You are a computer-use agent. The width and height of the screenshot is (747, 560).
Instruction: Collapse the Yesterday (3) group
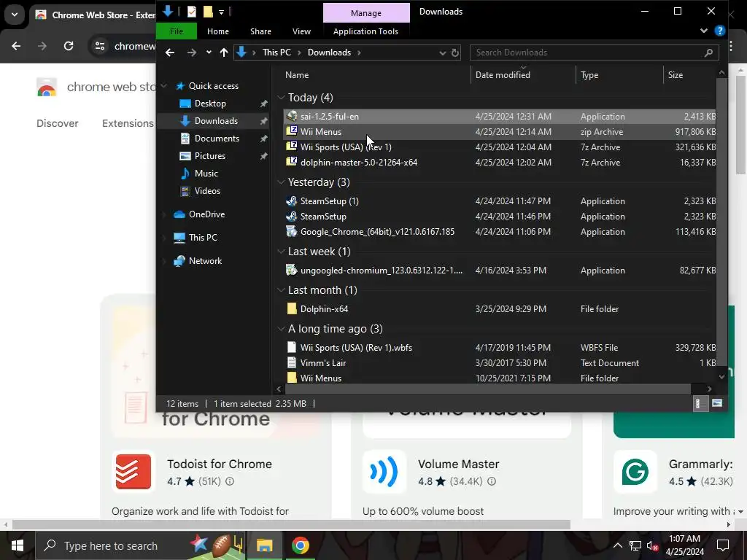tap(281, 182)
